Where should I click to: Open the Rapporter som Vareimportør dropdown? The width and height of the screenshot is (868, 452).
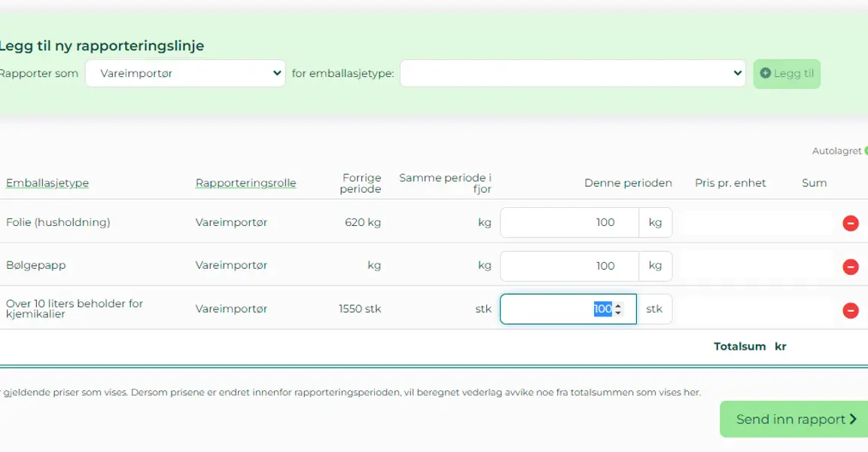185,73
